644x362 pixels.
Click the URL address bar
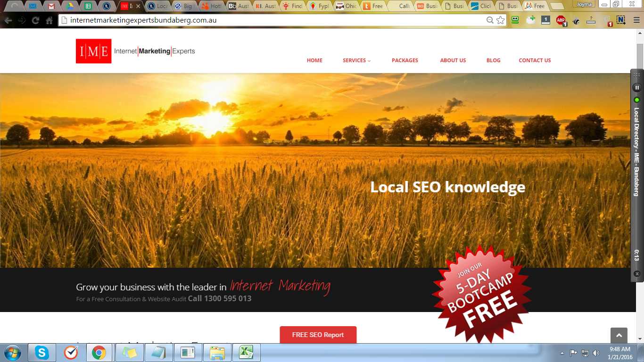273,20
